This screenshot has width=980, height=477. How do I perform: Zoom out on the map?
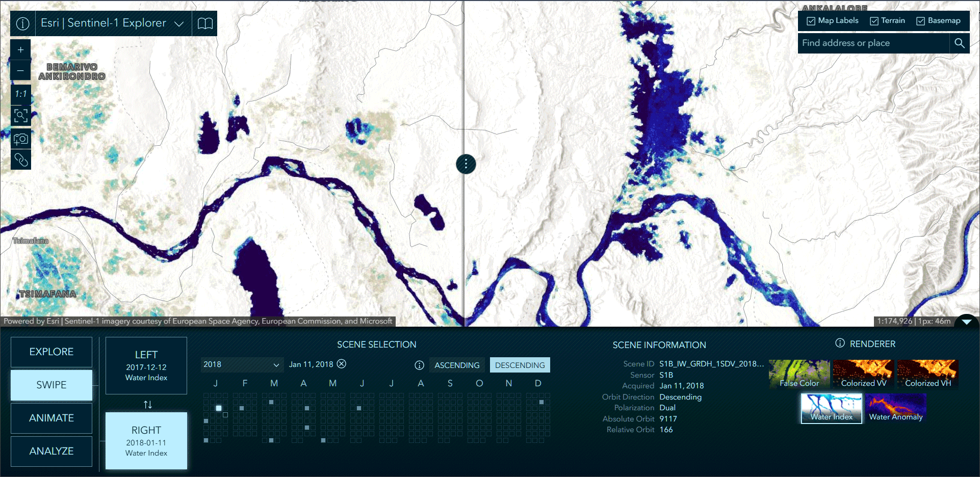20,71
